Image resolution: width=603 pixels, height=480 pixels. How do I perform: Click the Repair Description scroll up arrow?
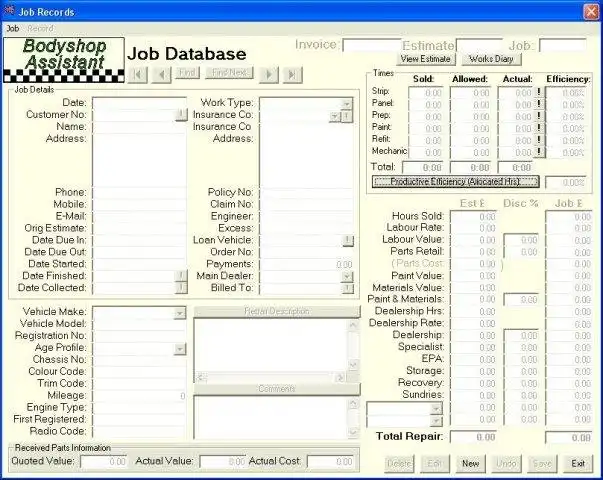[353, 325]
